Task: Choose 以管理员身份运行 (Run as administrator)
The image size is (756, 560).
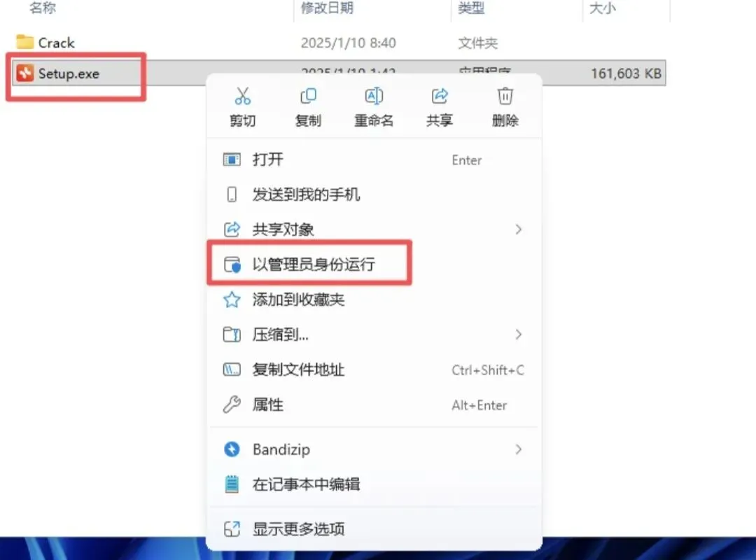Action: (309, 264)
